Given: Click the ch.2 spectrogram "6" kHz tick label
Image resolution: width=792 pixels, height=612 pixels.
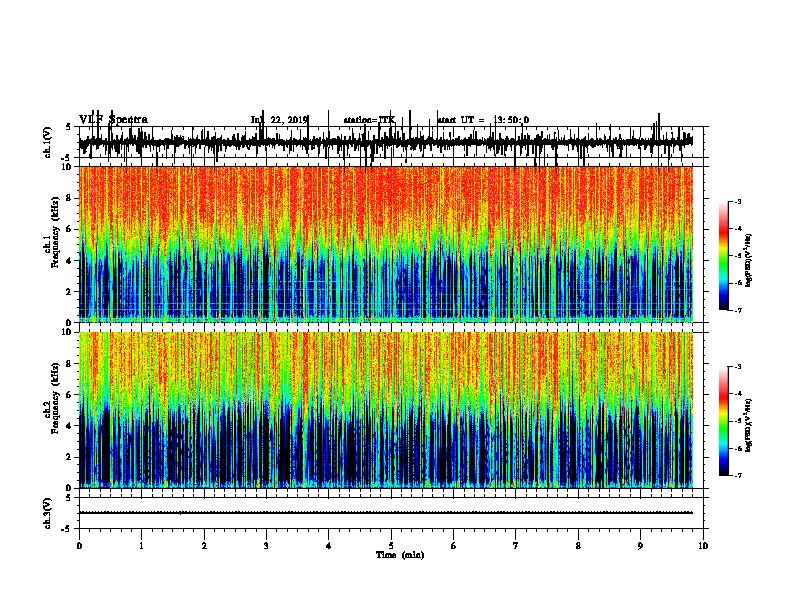Looking at the screenshot, I should (70, 395).
